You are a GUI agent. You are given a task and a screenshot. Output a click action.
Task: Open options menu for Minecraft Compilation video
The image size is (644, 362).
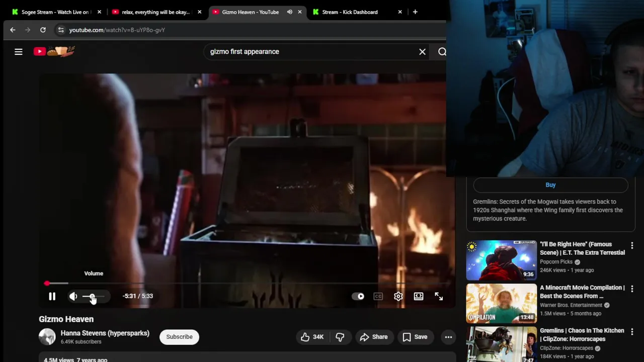coord(632,289)
